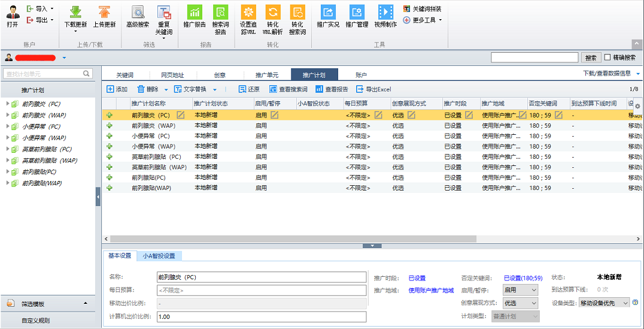This screenshot has height=329, width=644.
Task: Click 已设置(180;59) negative keywords link
Action: click(523, 278)
